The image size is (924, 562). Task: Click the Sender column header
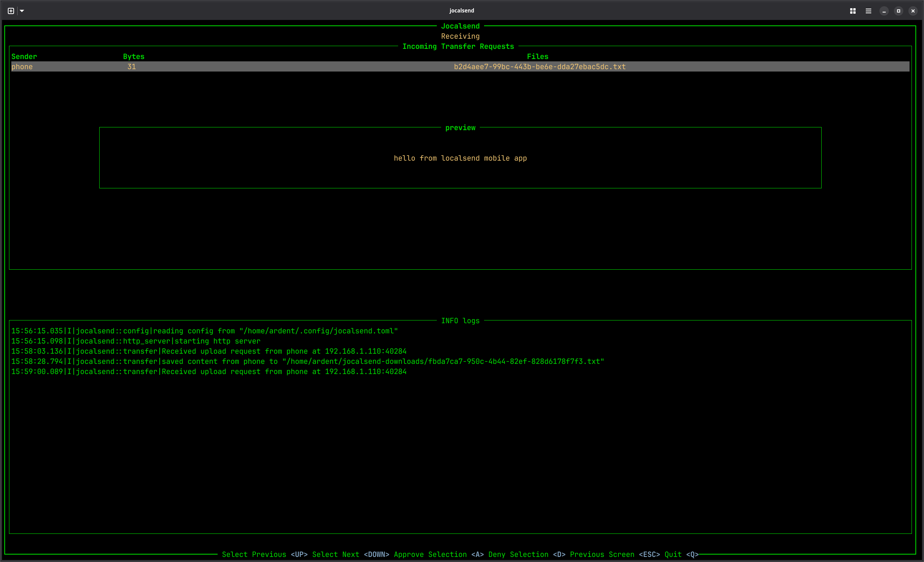pyautogui.click(x=24, y=57)
